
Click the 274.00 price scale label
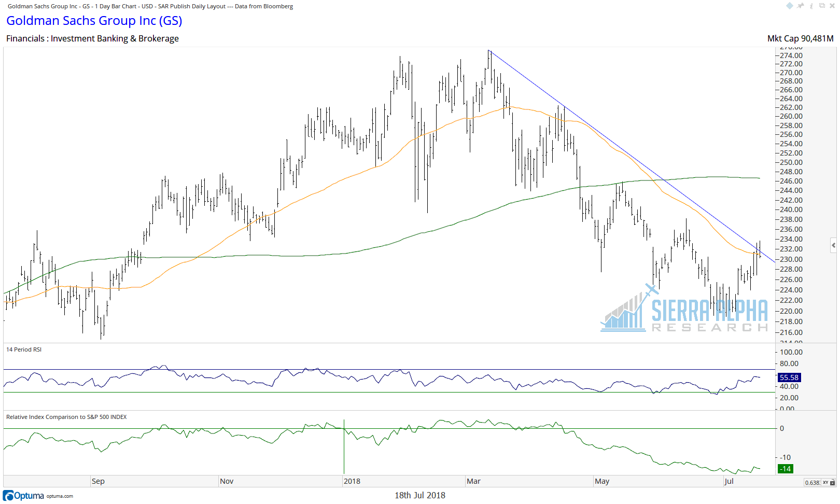click(791, 55)
